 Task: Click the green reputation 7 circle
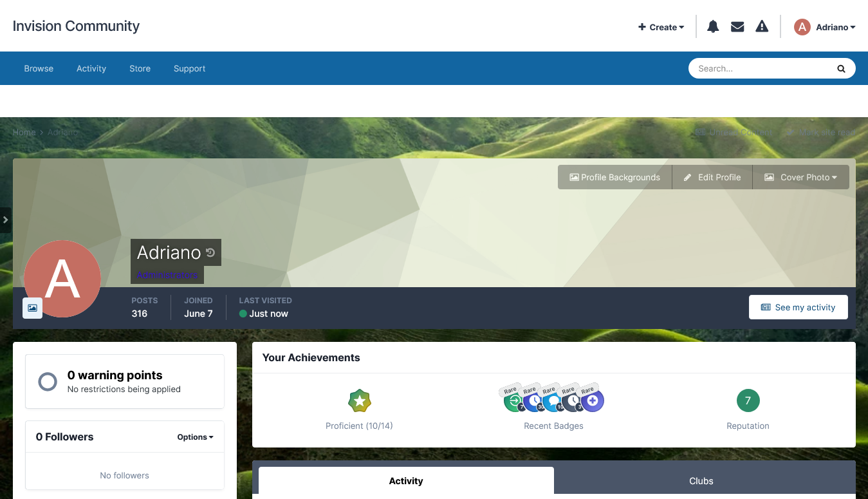748,400
